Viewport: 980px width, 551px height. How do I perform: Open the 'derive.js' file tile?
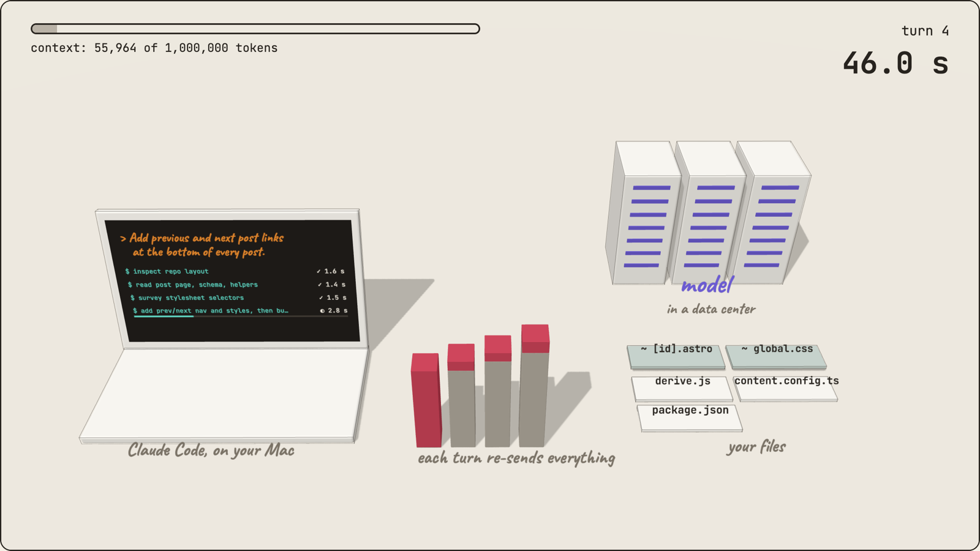tap(682, 389)
